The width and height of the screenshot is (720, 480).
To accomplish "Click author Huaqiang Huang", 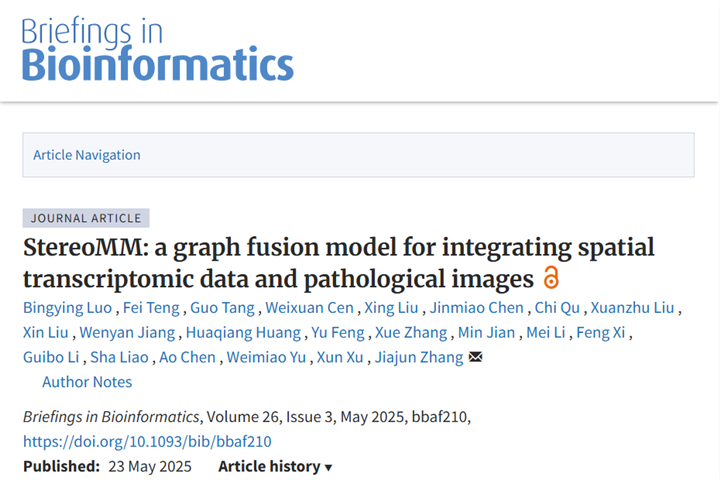I will pyautogui.click(x=243, y=333).
